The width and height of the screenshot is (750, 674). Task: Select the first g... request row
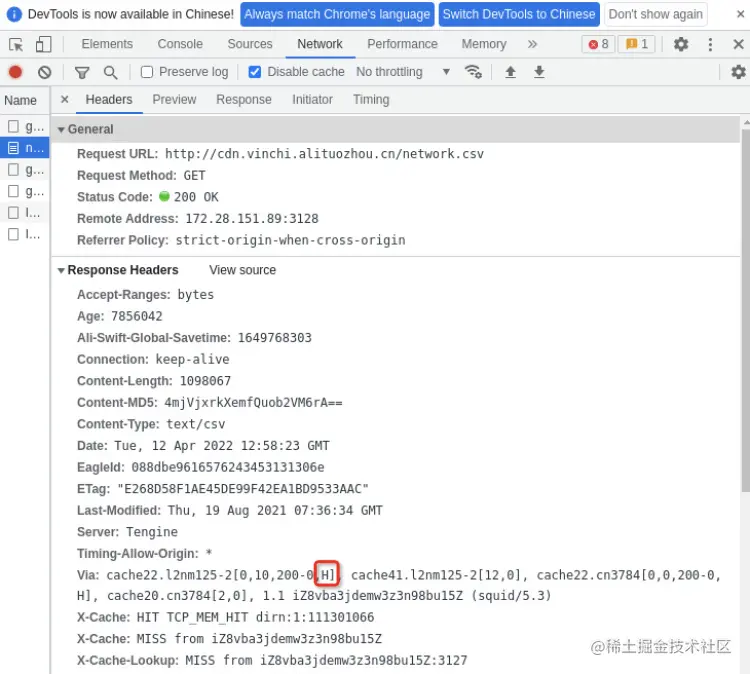point(24,127)
